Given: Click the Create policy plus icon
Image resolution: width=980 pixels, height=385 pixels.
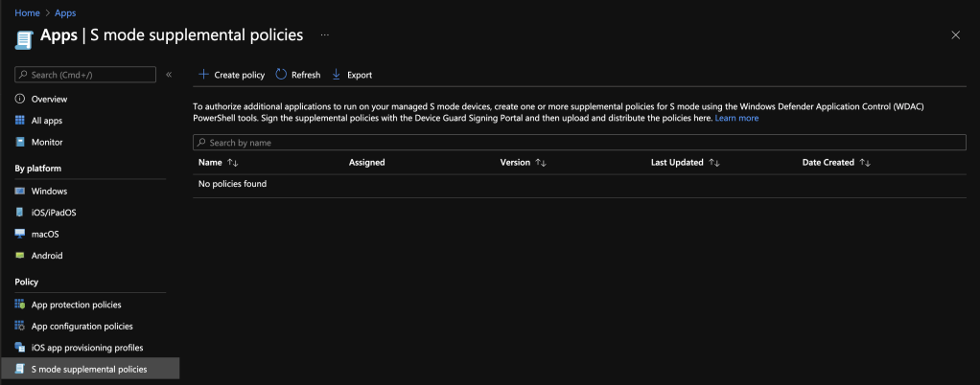Looking at the screenshot, I should (203, 75).
